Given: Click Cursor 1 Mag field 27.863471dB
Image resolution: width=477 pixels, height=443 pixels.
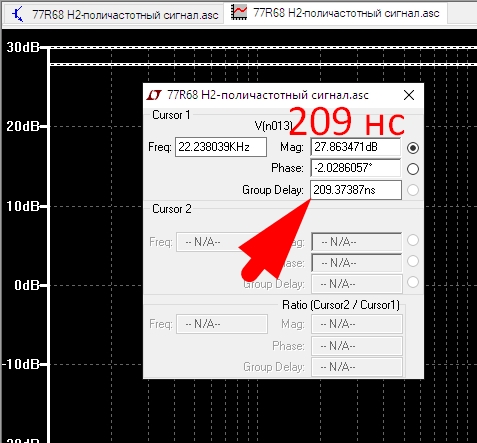Looking at the screenshot, I should point(356,147).
